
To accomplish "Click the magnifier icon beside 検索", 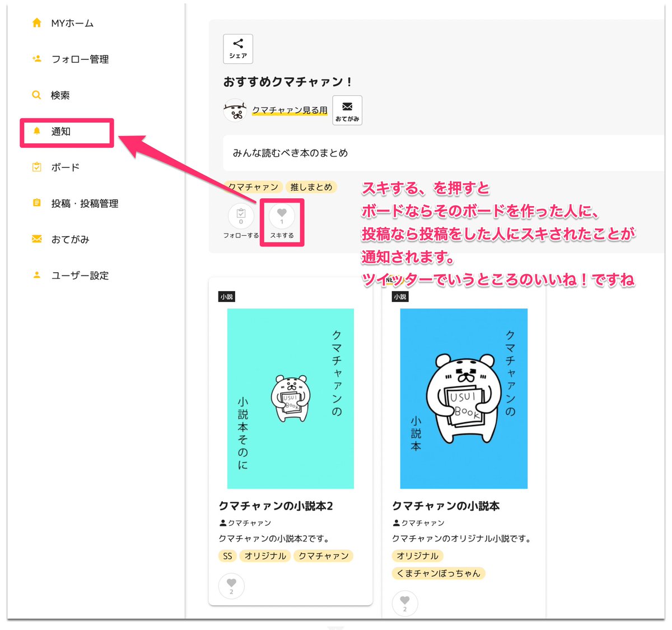I will pos(36,95).
